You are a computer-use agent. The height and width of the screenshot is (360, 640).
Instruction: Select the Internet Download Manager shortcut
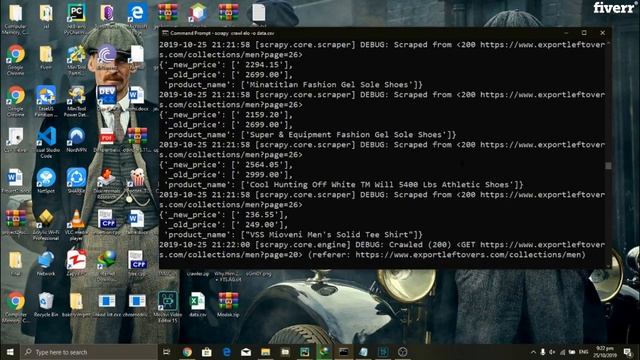(x=107, y=260)
